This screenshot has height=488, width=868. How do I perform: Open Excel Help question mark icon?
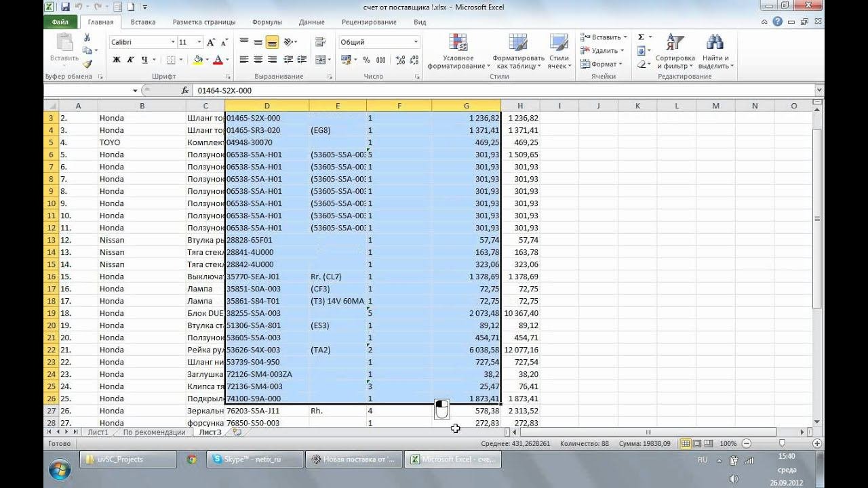coord(777,22)
